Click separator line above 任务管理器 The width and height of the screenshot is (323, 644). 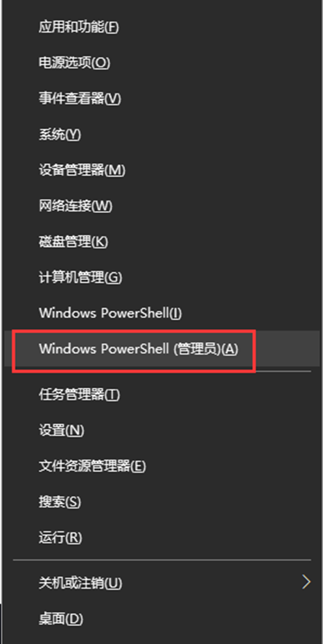(161, 372)
